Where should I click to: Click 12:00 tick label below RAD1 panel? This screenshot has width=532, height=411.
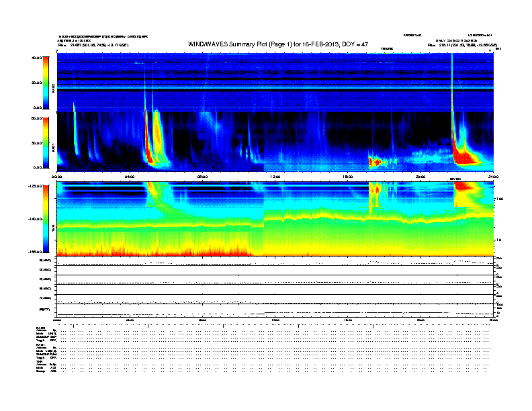[275, 177]
